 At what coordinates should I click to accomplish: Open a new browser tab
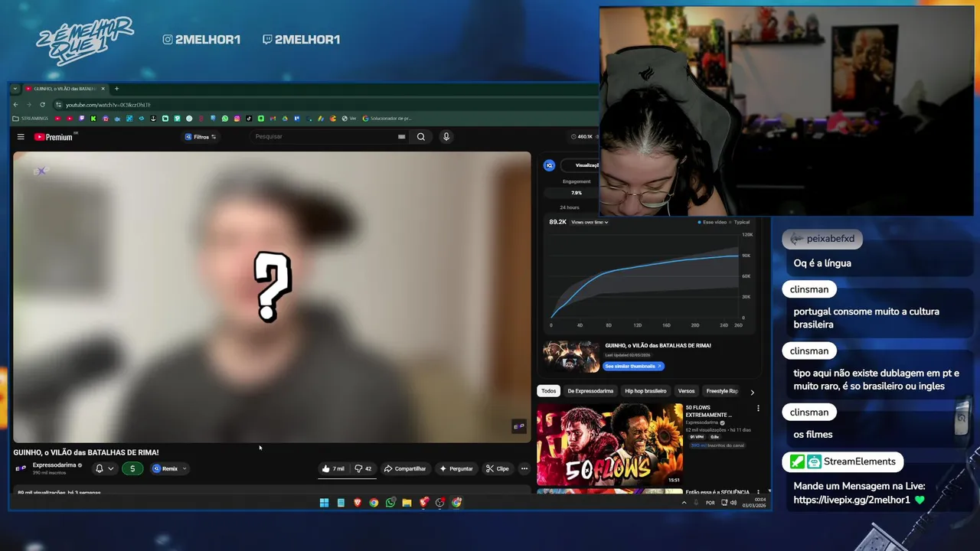[x=116, y=89]
